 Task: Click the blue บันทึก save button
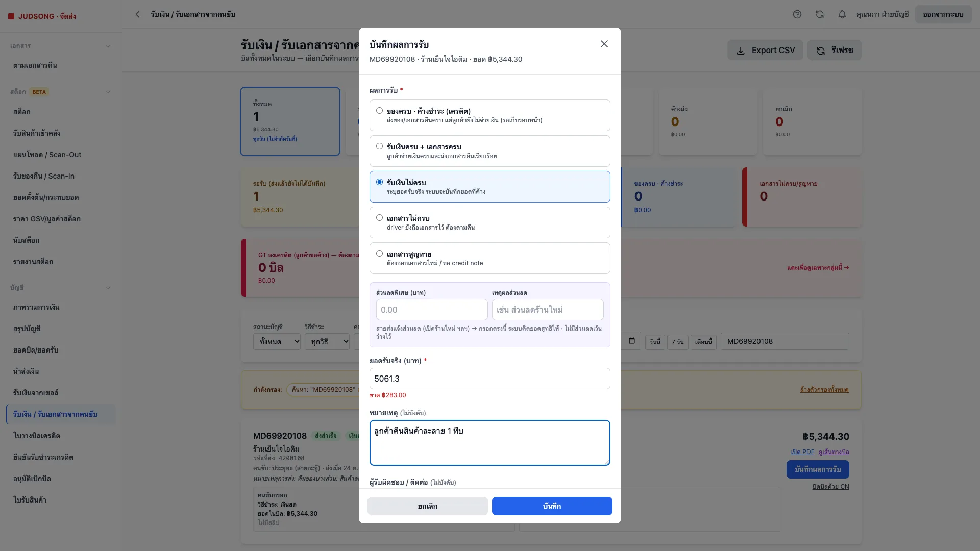(552, 506)
